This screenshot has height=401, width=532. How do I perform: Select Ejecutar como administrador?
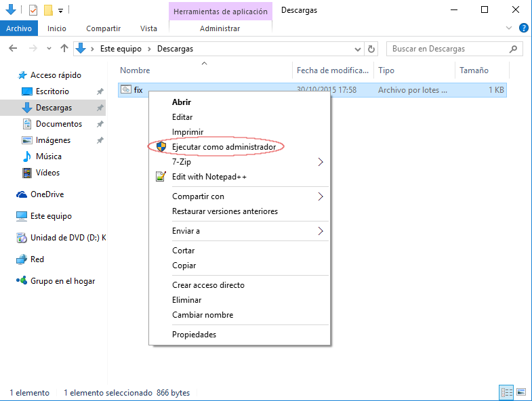(x=224, y=147)
